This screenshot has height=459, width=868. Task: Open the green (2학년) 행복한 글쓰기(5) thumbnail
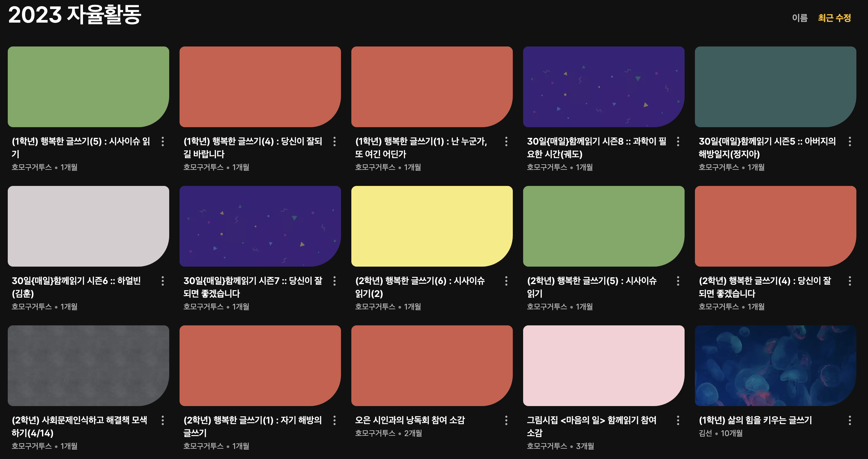pyautogui.click(x=603, y=226)
